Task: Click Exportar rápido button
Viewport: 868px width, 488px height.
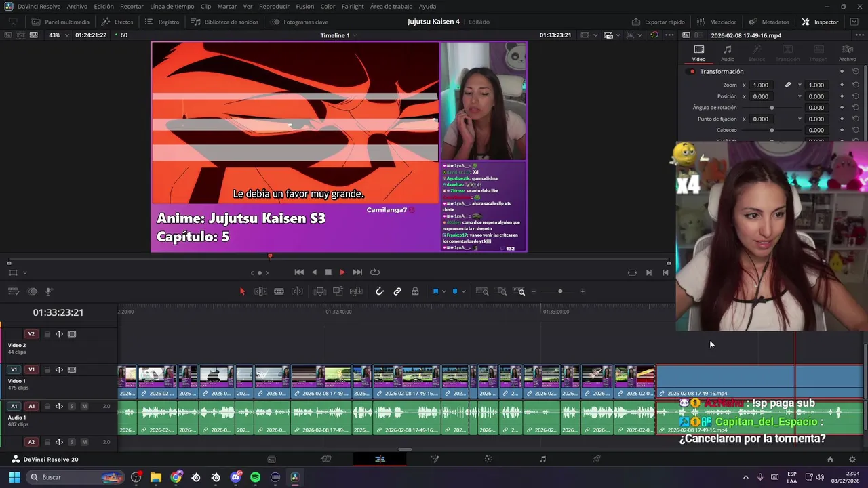Action: click(658, 22)
